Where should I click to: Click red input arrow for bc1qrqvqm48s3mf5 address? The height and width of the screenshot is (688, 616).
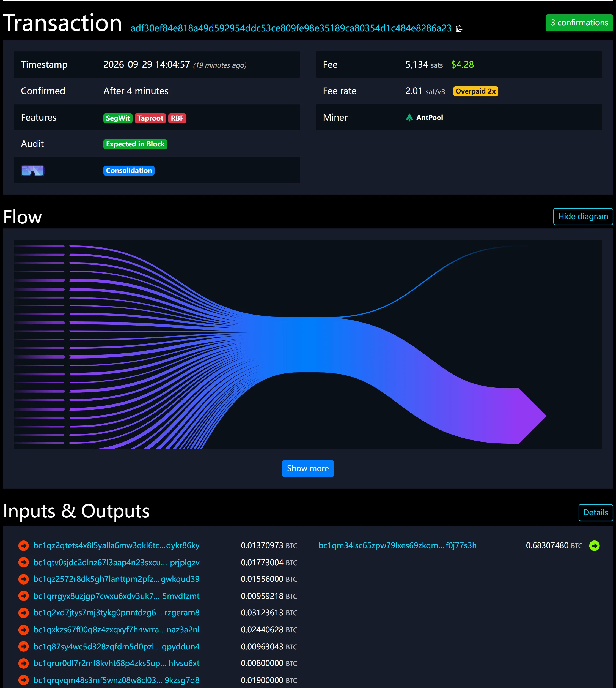coord(23,680)
